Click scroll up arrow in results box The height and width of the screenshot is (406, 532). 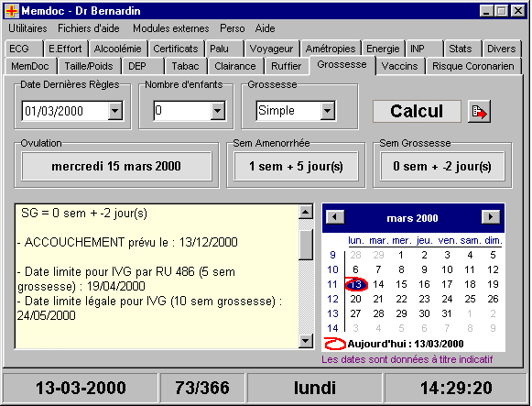point(306,213)
